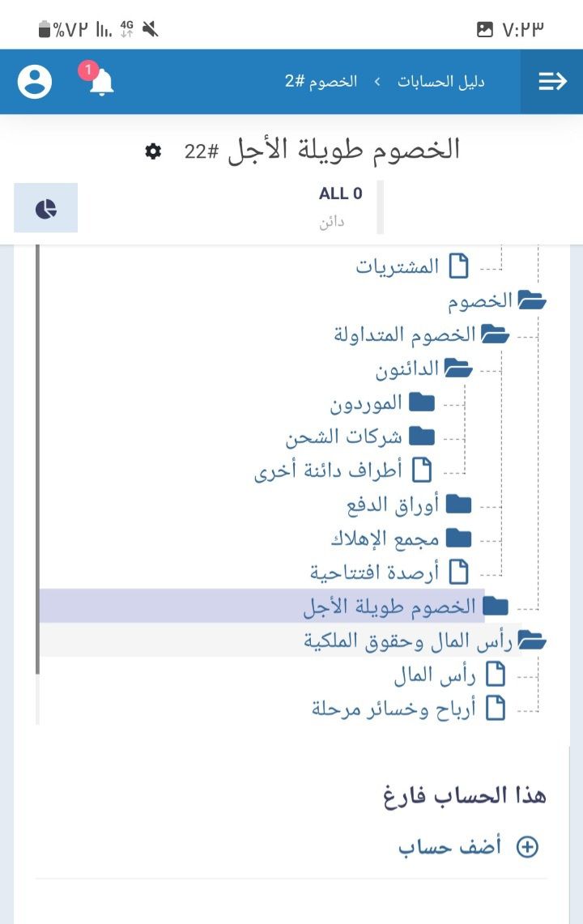Open الخصوم #2 breadcrumb link
This screenshot has height=924, width=583.
coord(321,82)
